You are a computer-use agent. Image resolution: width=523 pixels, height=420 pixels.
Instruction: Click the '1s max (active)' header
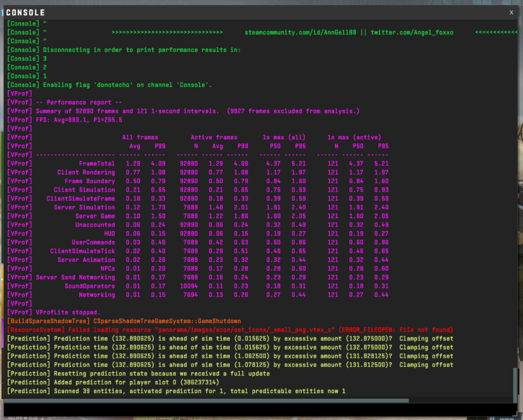coord(354,138)
